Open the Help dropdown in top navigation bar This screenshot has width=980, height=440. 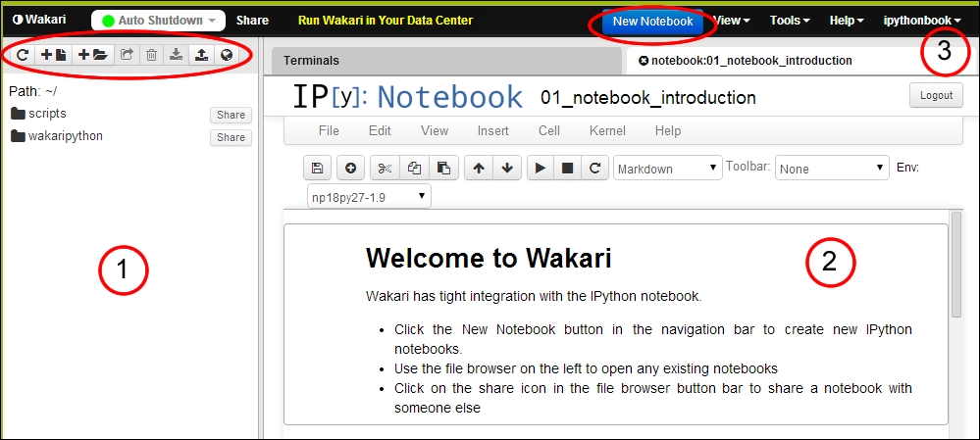coord(847,20)
